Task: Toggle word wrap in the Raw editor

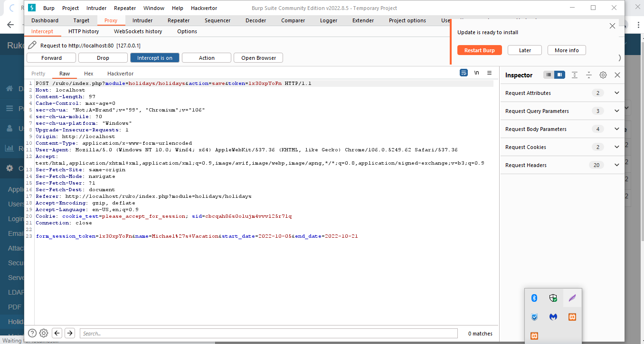Action: pyautogui.click(x=464, y=73)
